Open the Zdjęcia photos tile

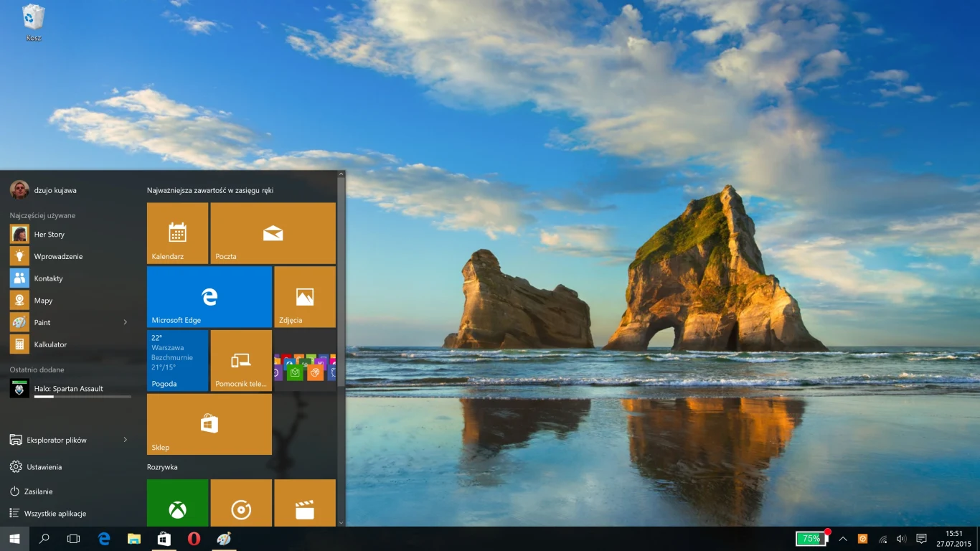tap(305, 296)
